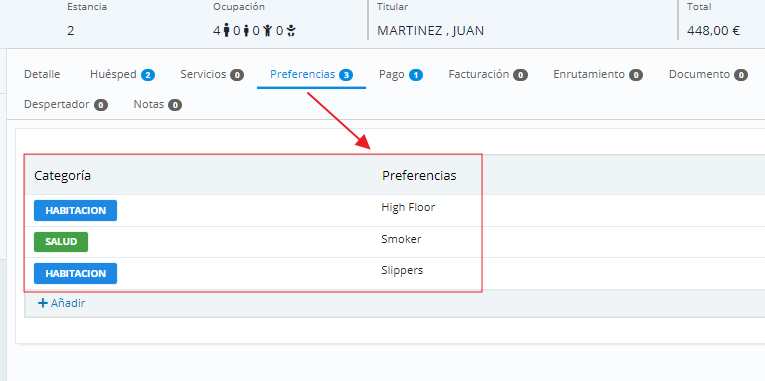The height and width of the screenshot is (381, 765).
Task: Click the Pago count badge 1
Action: click(x=416, y=75)
